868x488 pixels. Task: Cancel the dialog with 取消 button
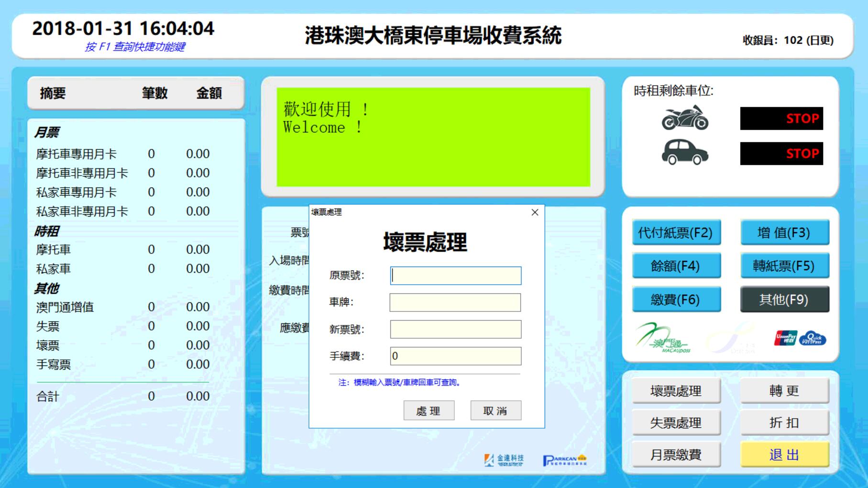pos(495,411)
